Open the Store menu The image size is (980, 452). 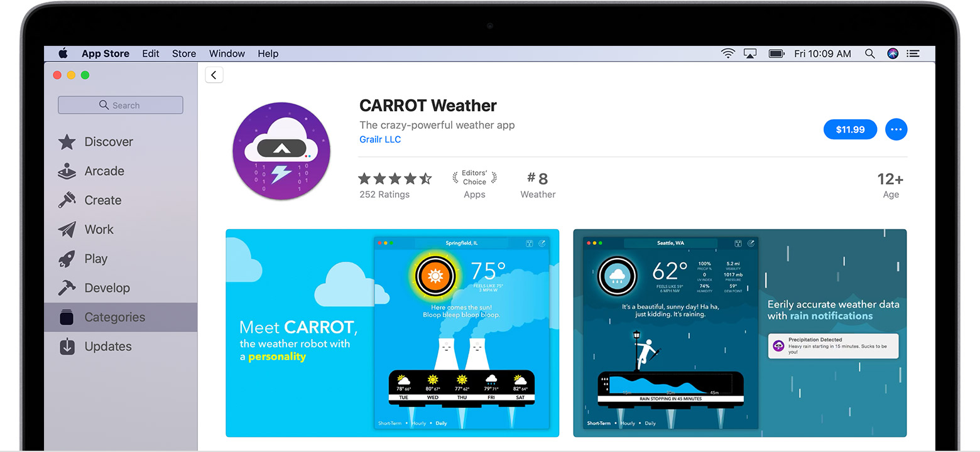(184, 54)
